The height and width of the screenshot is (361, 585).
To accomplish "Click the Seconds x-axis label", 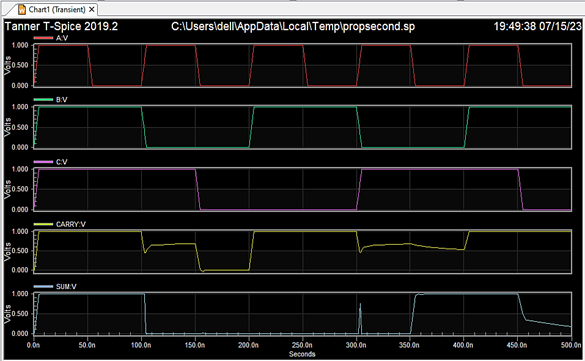I will [x=302, y=354].
